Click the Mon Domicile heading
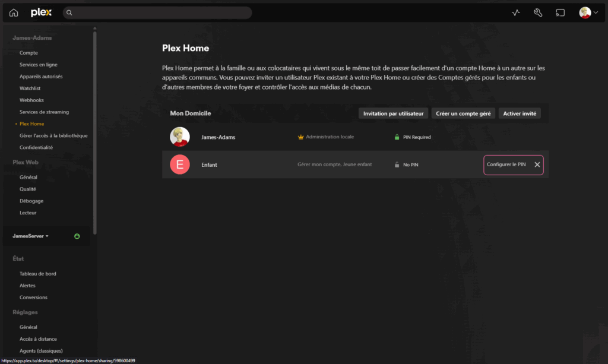This screenshot has width=608, height=364. pyautogui.click(x=191, y=113)
